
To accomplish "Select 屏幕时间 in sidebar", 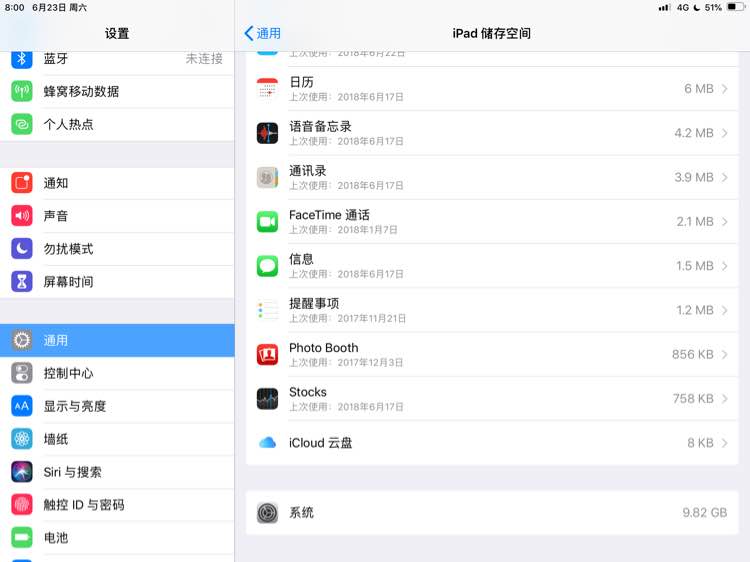I will coord(117,282).
